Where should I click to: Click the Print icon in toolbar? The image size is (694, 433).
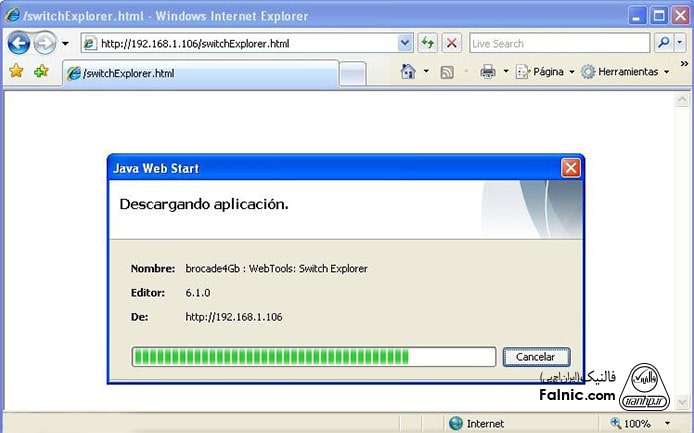[488, 72]
